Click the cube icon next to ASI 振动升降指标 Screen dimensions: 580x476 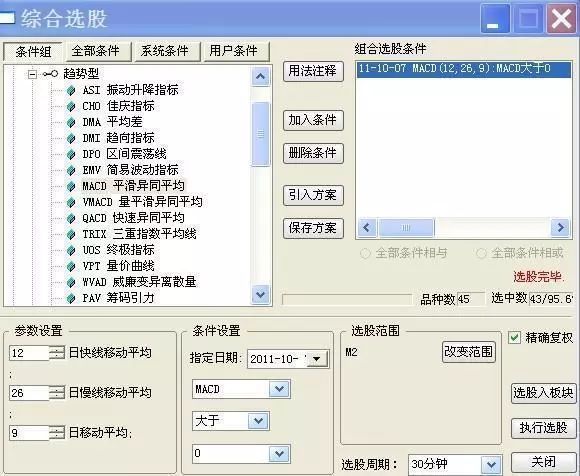point(71,90)
